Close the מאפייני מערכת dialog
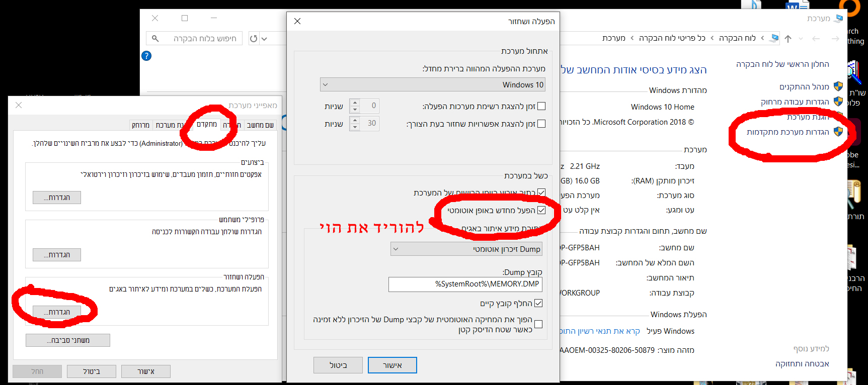The image size is (868, 385). [x=19, y=105]
